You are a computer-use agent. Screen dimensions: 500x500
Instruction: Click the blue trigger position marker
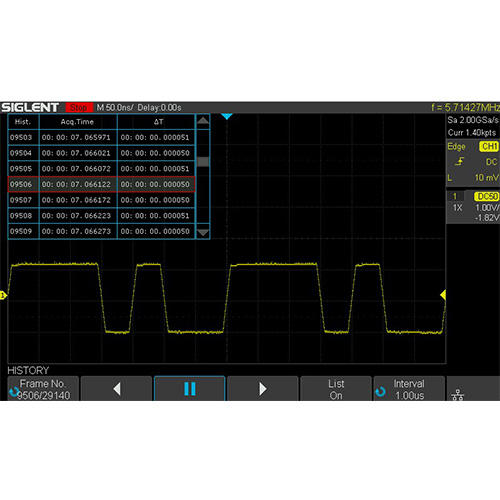227,116
